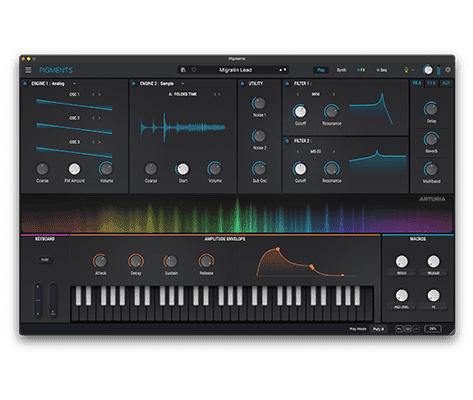Expand Engine 2 Sample type dropdown
The width and height of the screenshot is (473, 400).
[x=183, y=84]
